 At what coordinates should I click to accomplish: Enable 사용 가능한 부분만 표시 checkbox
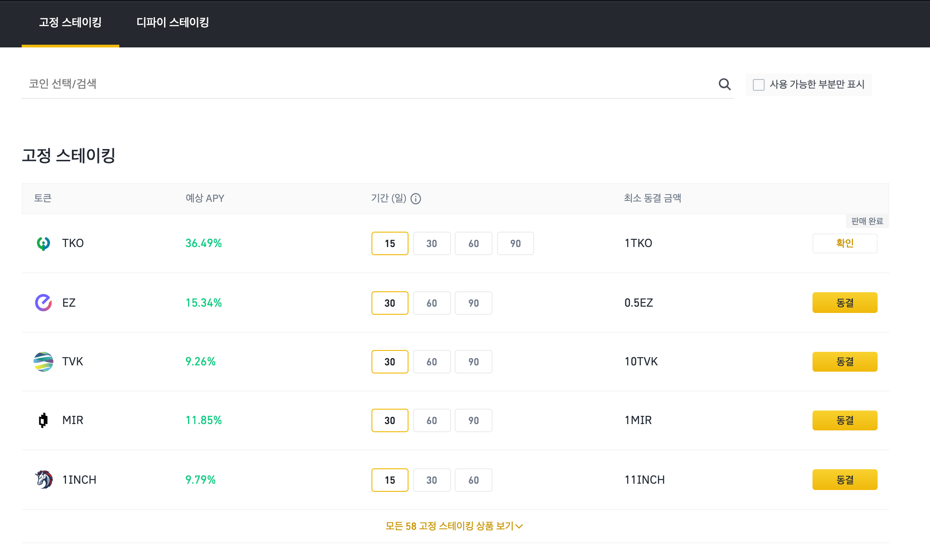[759, 85]
